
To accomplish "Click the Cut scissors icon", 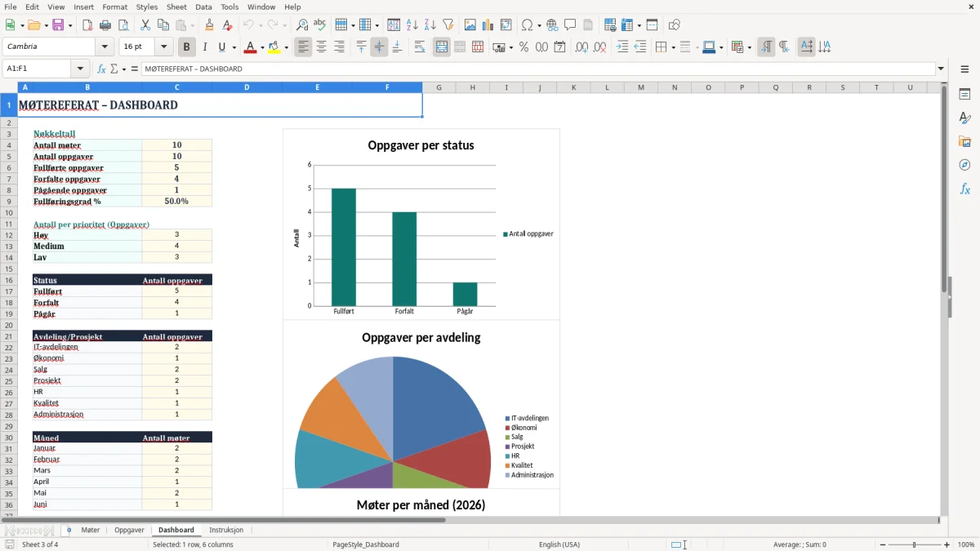I will pos(145,25).
